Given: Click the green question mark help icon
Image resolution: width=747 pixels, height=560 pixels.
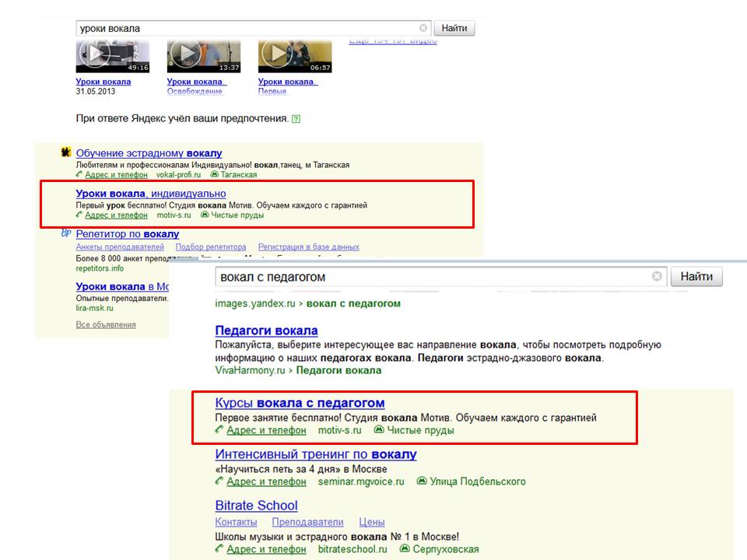Looking at the screenshot, I should coord(296,119).
